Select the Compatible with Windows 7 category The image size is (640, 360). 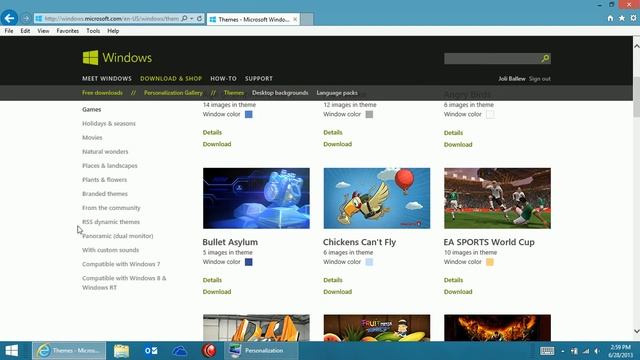click(x=121, y=264)
